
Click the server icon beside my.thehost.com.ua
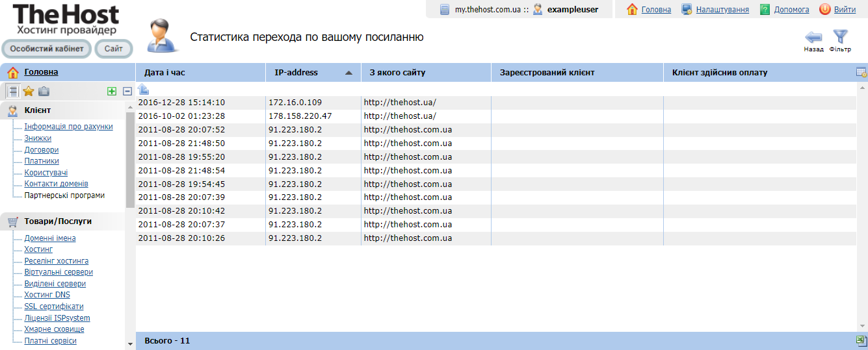(x=445, y=9)
